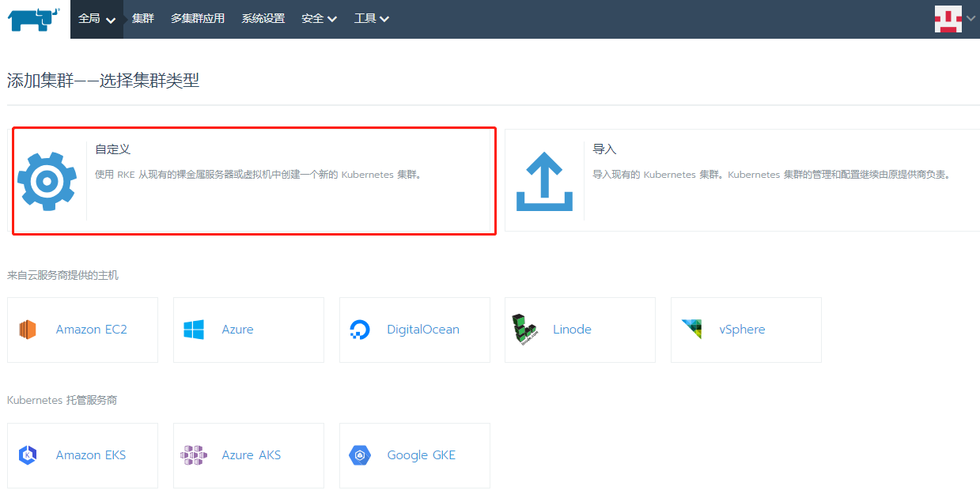Click the 来自云服务商提供的主机 section label
980x494 pixels.
pyautogui.click(x=62, y=275)
